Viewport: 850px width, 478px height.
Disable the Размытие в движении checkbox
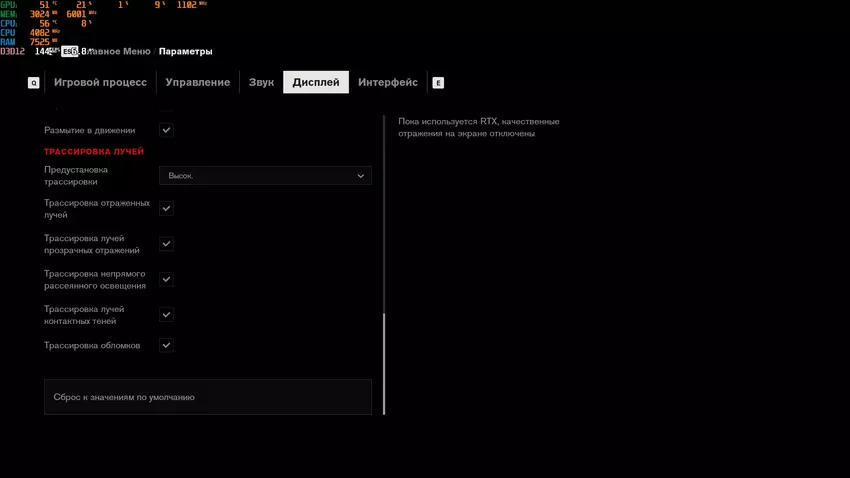point(166,130)
